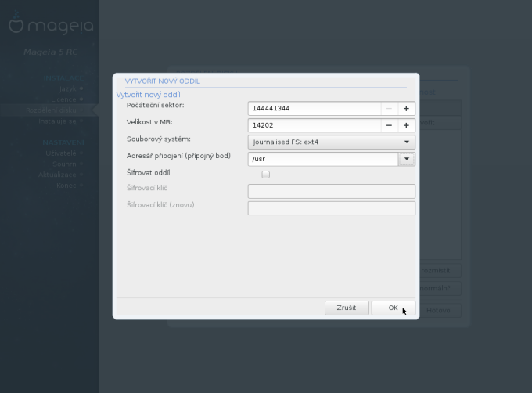The width and height of the screenshot is (532, 393).
Task: Select the Konec step in sidebar
Action: tap(66, 186)
